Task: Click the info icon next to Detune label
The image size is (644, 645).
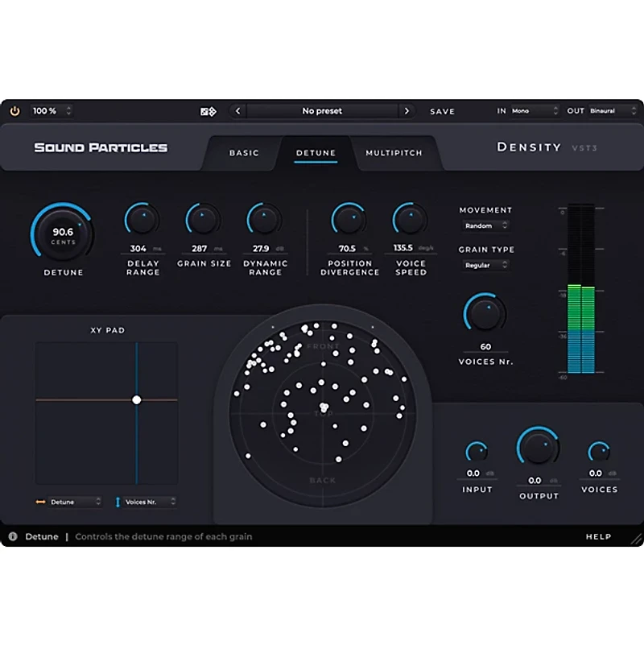Action: tap(14, 536)
